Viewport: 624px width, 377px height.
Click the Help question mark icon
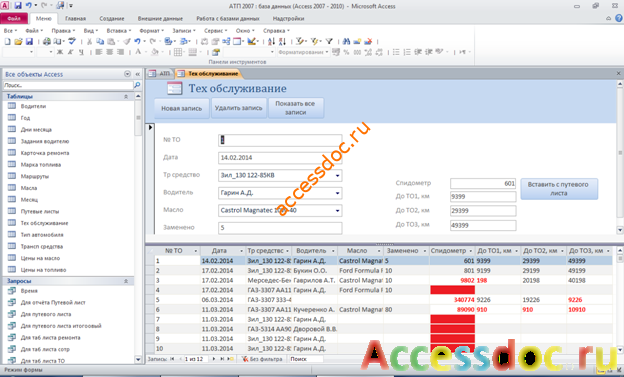pyautogui.click(x=619, y=18)
